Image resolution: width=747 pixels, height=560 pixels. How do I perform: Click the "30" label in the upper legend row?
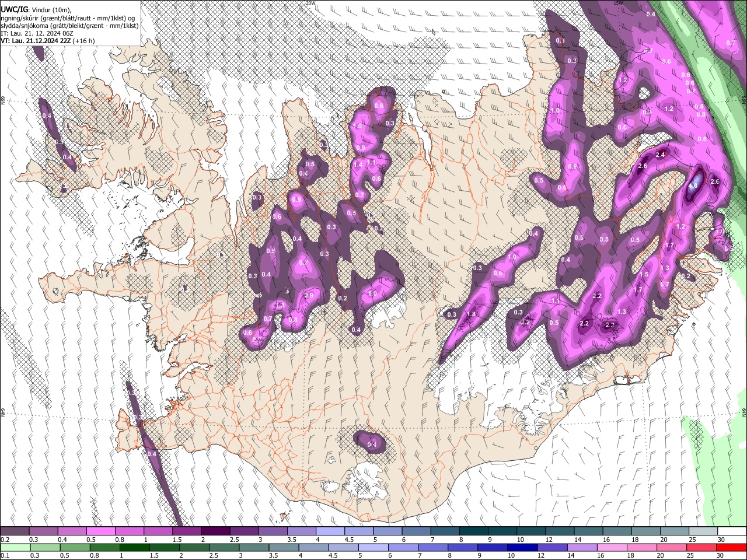click(x=721, y=540)
